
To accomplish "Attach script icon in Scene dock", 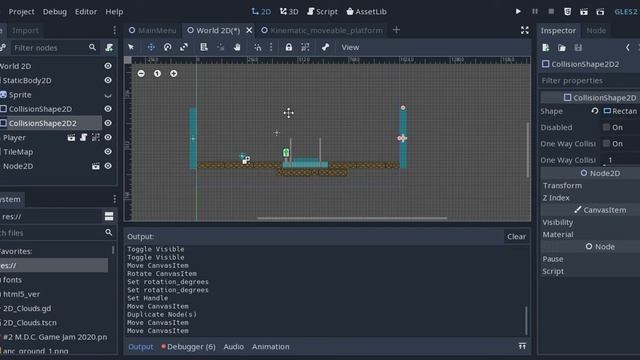I will [x=109, y=48].
